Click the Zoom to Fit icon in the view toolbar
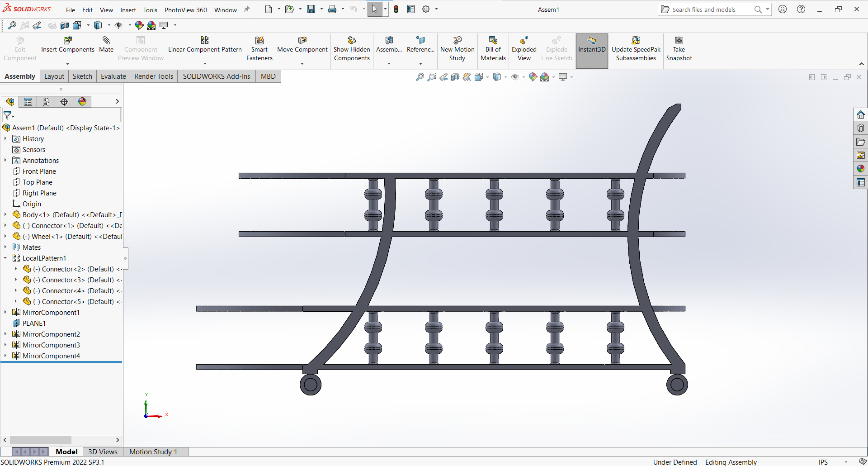 point(420,77)
